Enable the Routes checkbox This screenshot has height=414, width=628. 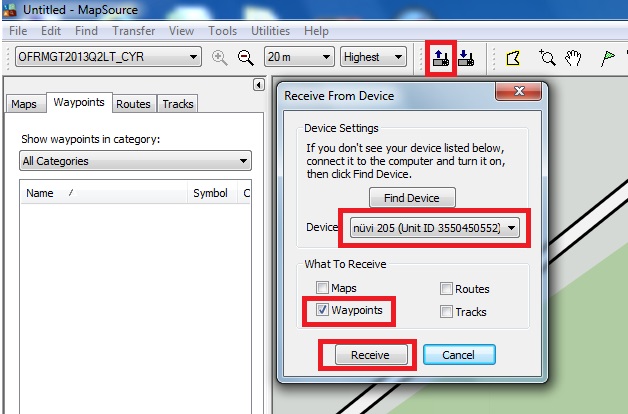coord(446,288)
